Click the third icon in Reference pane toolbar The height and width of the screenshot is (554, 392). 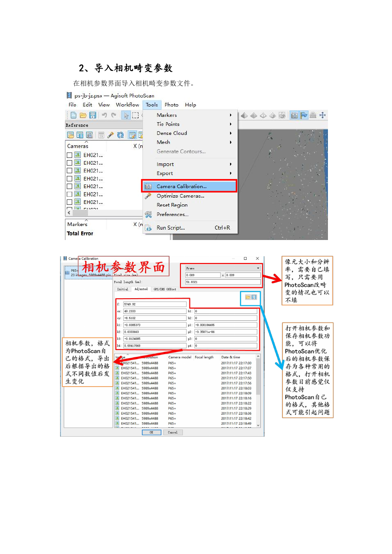(x=89, y=135)
